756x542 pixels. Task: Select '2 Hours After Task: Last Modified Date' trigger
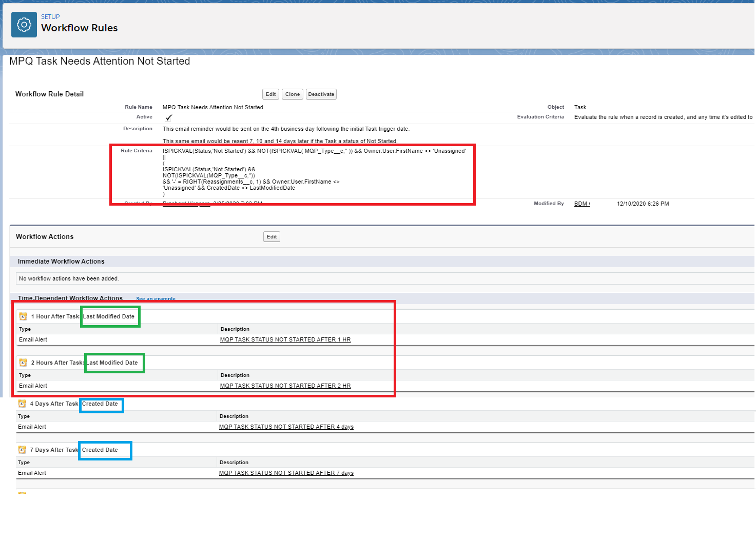click(x=84, y=363)
